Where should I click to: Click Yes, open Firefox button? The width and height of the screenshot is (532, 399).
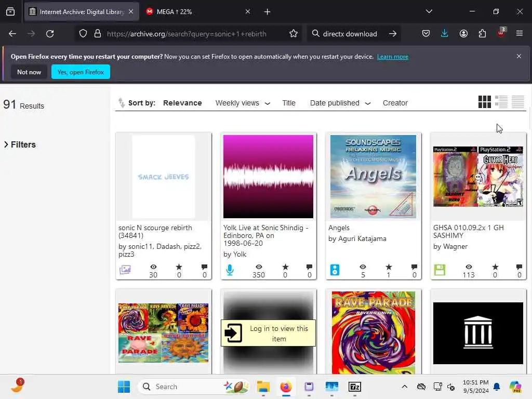coord(81,72)
